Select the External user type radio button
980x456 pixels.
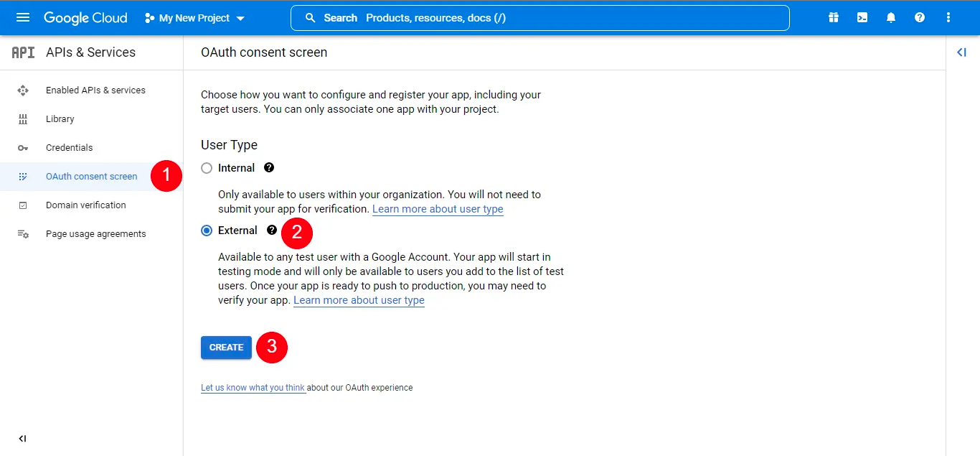[207, 230]
